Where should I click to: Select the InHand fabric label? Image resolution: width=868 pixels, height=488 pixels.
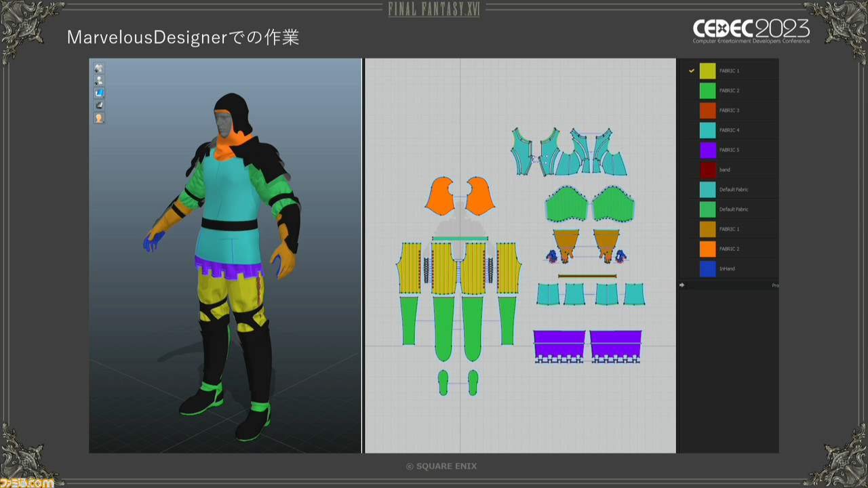727,269
